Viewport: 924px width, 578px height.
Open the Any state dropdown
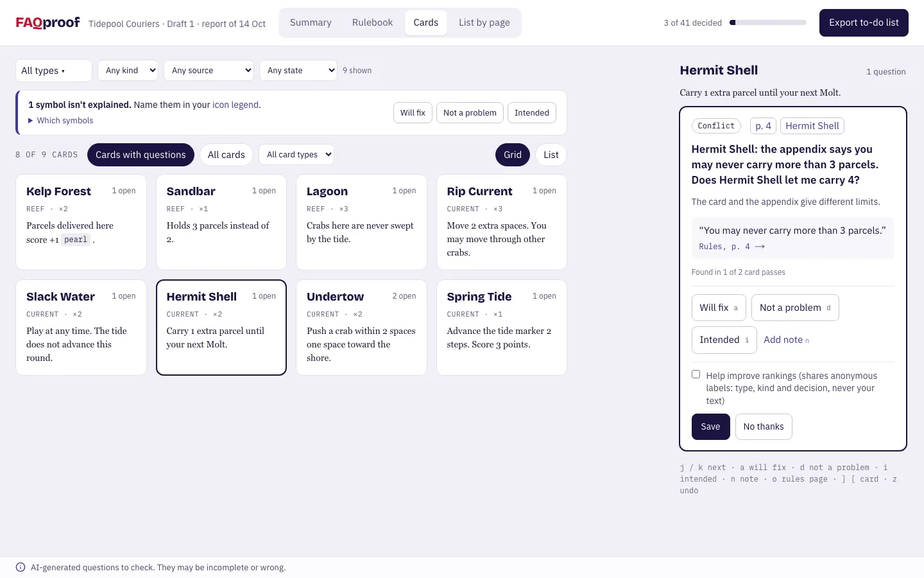(x=298, y=71)
